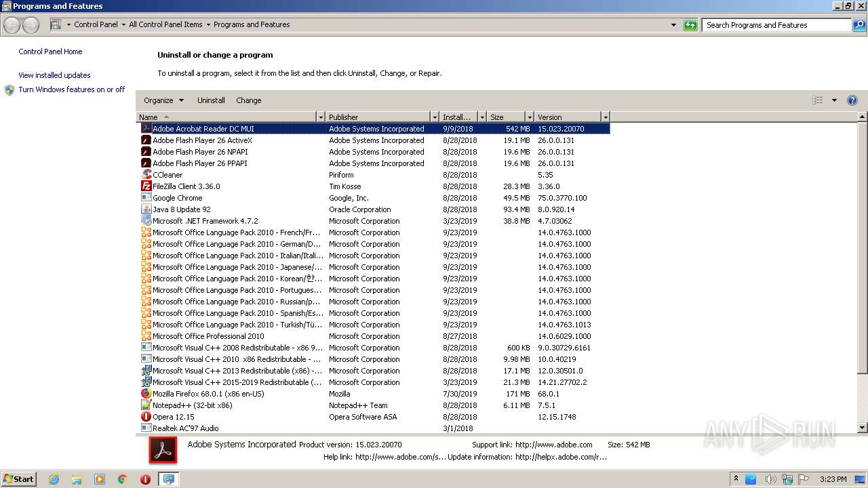Viewport: 868px width, 488px height.
Task: Click the list scrollbar down arrow
Action: (x=863, y=428)
